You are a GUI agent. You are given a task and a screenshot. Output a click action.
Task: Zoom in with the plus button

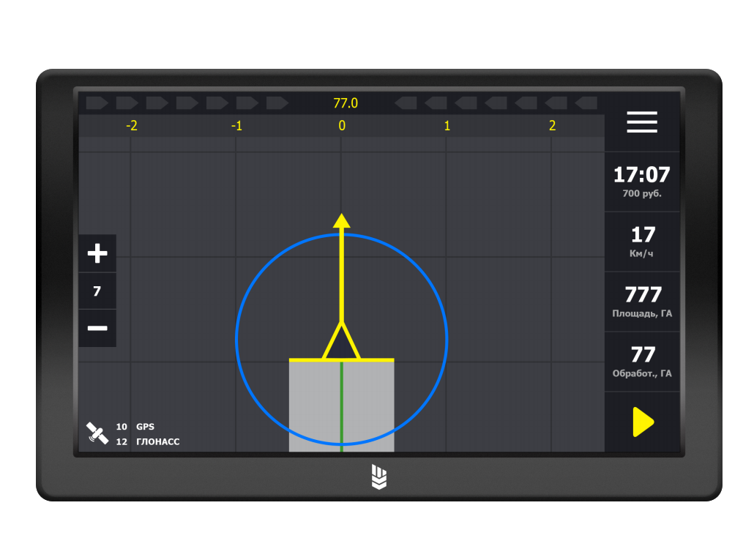click(97, 253)
